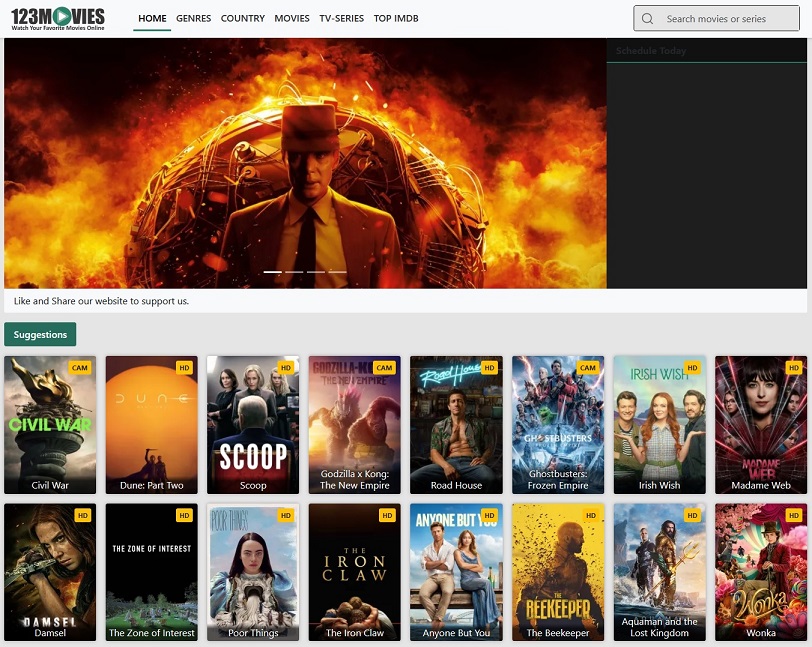Open Aquaman and the Lost Kingdom poster
The height and width of the screenshot is (647, 812).
[x=660, y=572]
